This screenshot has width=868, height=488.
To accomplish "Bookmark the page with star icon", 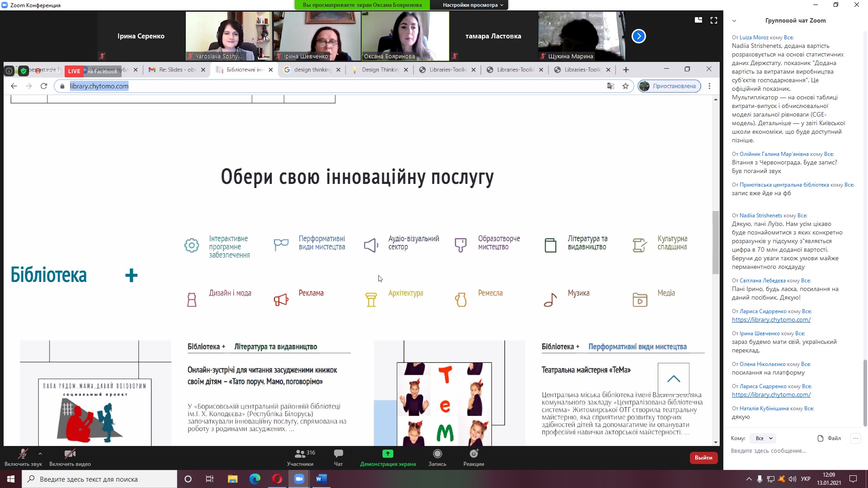I will pos(626,86).
